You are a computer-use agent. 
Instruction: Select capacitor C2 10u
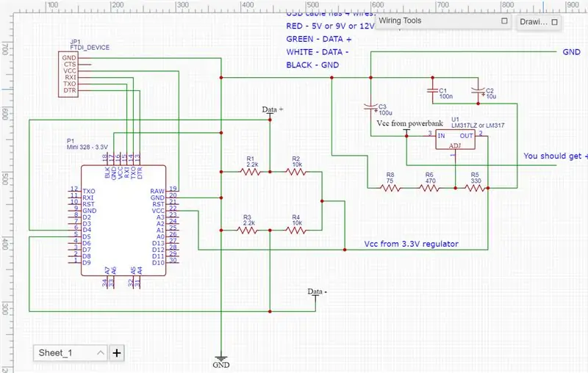[x=478, y=90]
